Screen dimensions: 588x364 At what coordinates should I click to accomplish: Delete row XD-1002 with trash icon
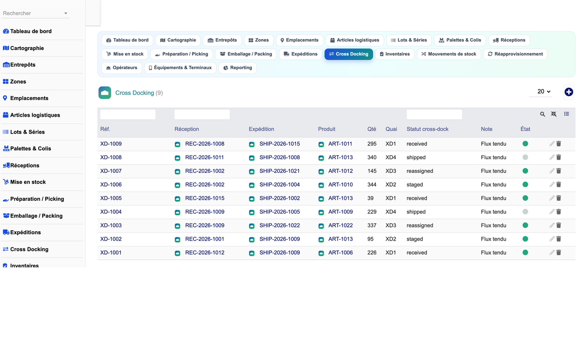[559, 239]
